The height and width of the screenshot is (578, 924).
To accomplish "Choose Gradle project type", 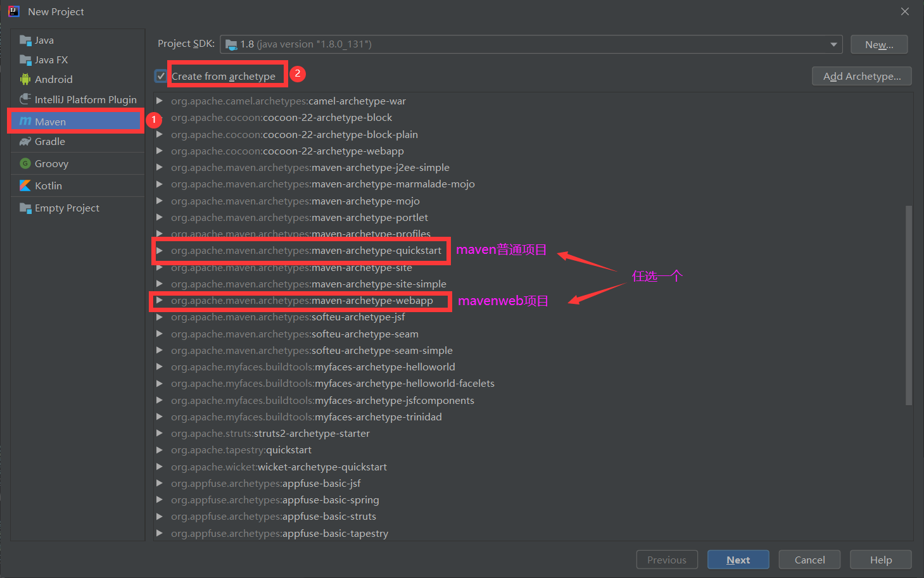I will point(77,142).
